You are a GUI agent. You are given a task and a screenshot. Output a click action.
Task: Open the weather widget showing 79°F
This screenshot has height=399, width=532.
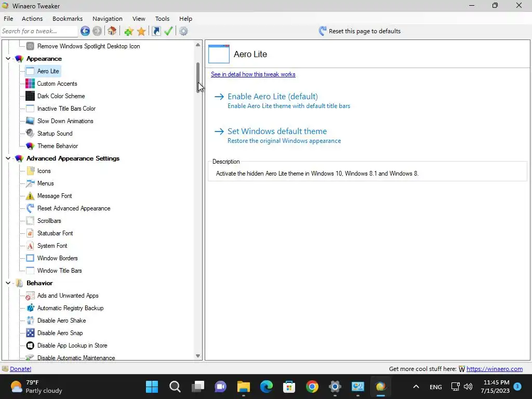coord(36,387)
